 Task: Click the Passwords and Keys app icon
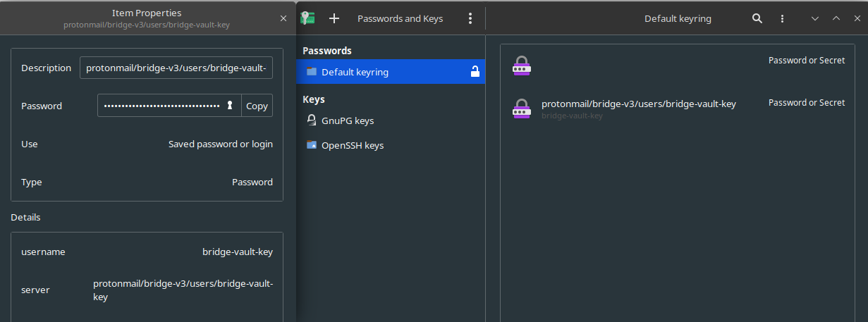(307, 18)
